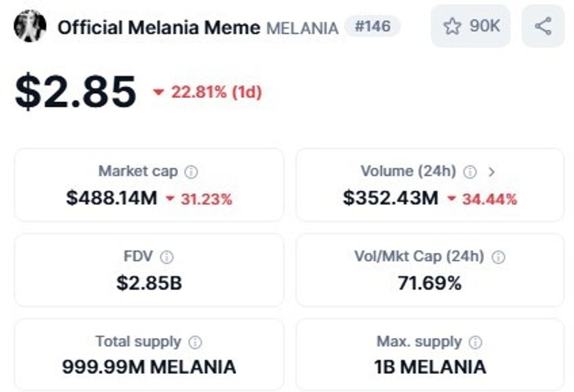Expand Volume (24h) details chevron
574x392 pixels.
point(491,172)
